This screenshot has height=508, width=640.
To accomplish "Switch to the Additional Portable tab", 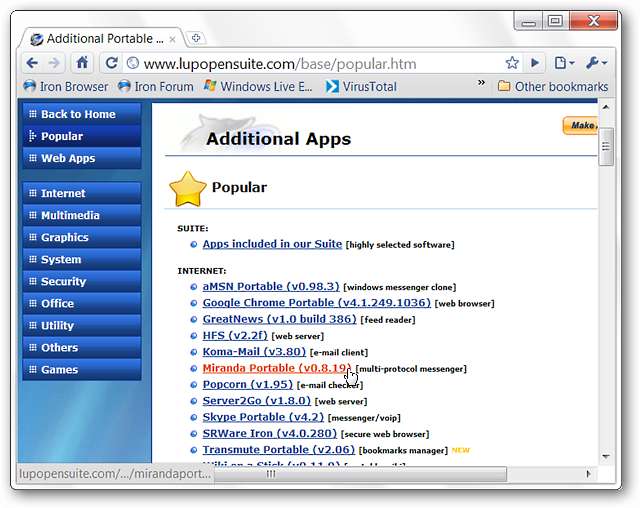I will tap(100, 39).
